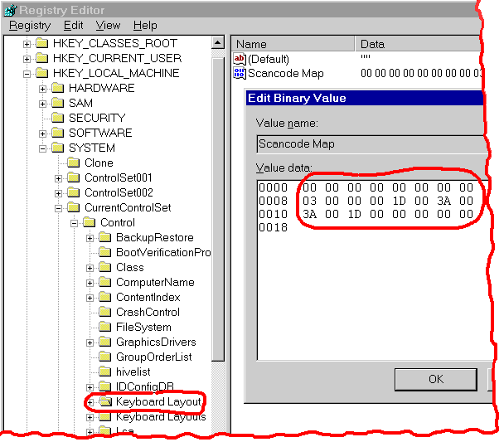This screenshot has width=504, height=442.
Task: Click the SOFTWARE folder icon
Action: click(58, 133)
